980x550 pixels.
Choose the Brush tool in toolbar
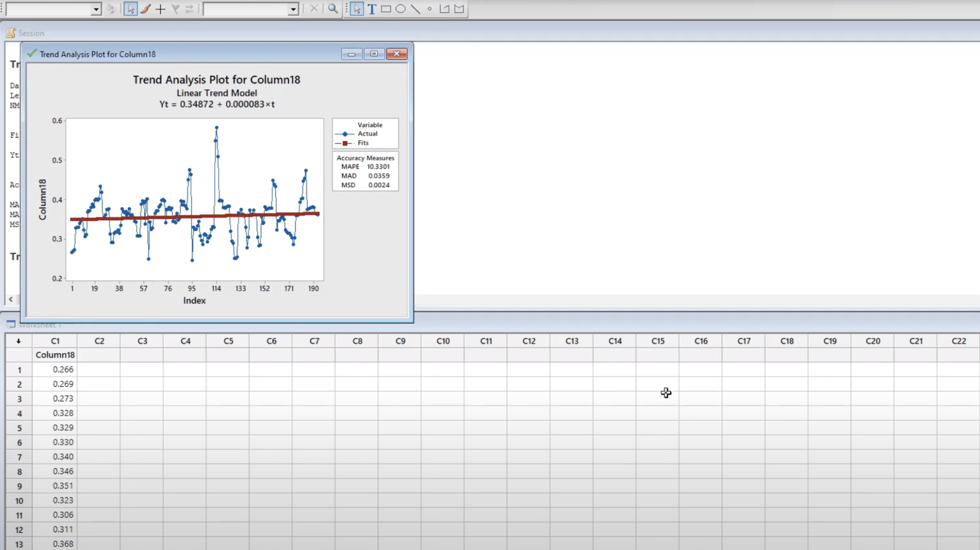[x=146, y=9]
